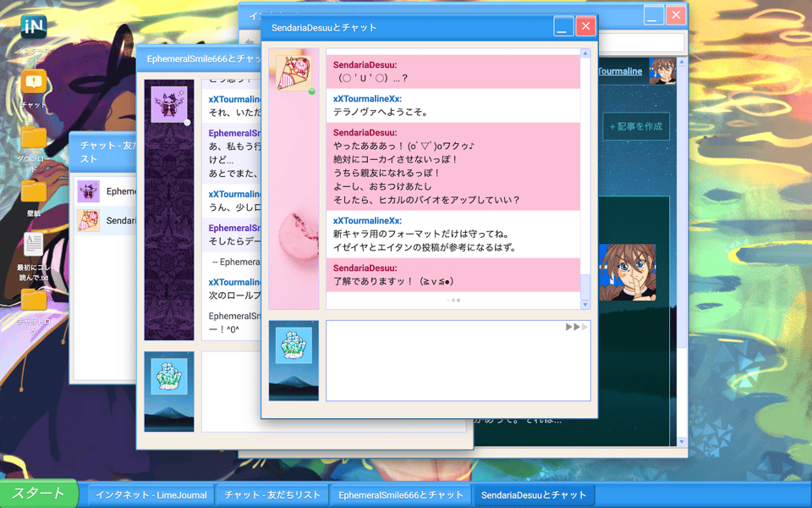Click the fast-forward arrows in the message box
The image size is (812, 508).
[x=576, y=327]
